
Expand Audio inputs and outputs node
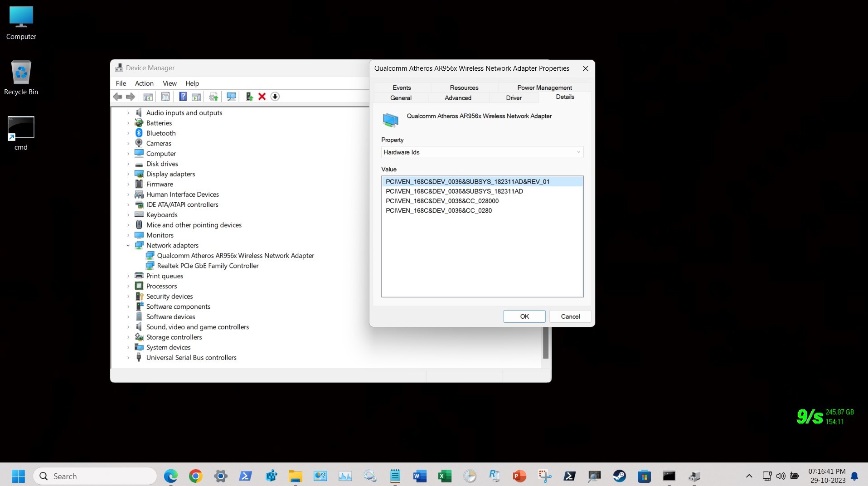tap(128, 113)
